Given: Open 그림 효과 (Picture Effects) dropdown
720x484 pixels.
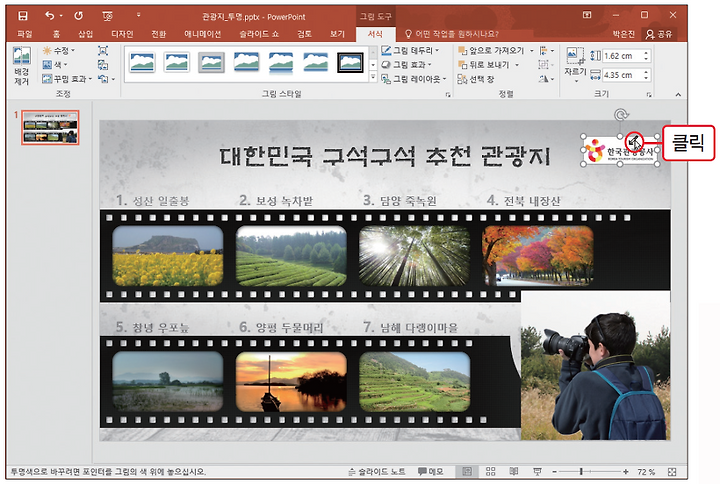Looking at the screenshot, I should pos(406,65).
